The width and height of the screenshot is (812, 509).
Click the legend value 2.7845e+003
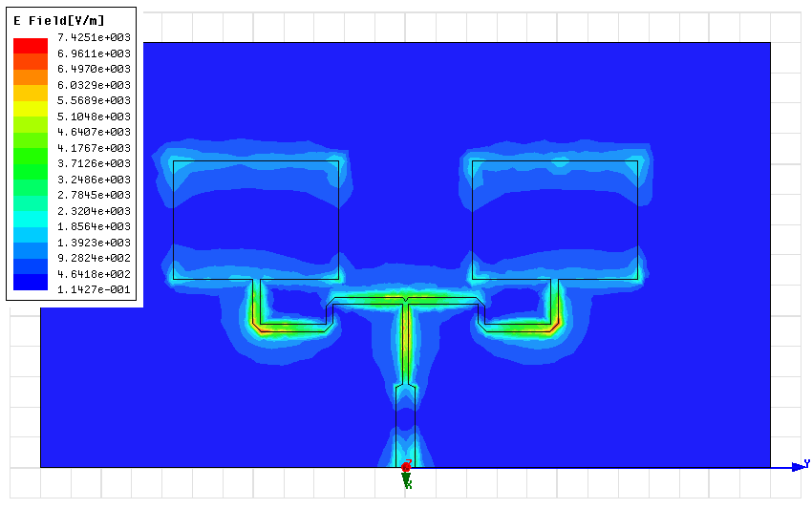[94, 195]
